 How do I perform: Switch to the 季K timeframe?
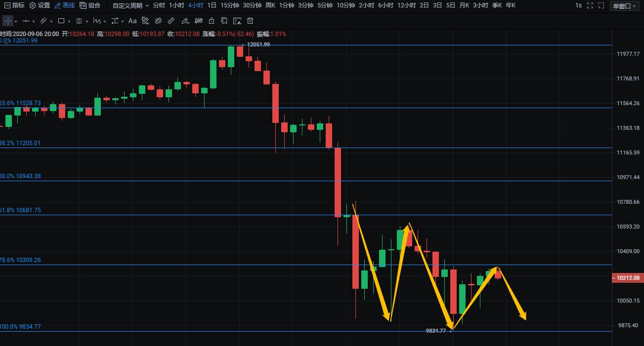(x=497, y=5)
